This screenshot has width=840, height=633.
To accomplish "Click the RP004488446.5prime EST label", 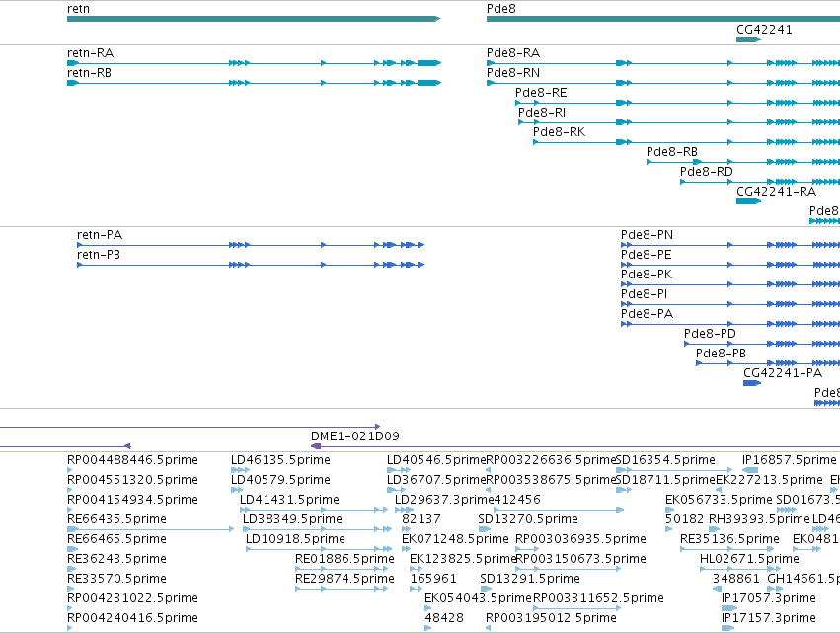I will click(132, 460).
